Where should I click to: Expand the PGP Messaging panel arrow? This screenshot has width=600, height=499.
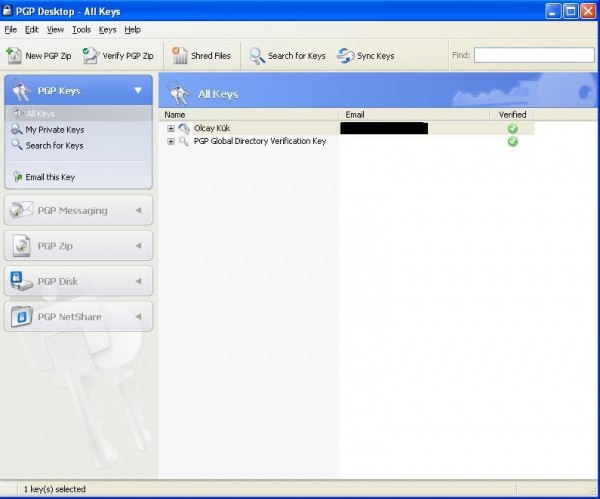point(139,210)
